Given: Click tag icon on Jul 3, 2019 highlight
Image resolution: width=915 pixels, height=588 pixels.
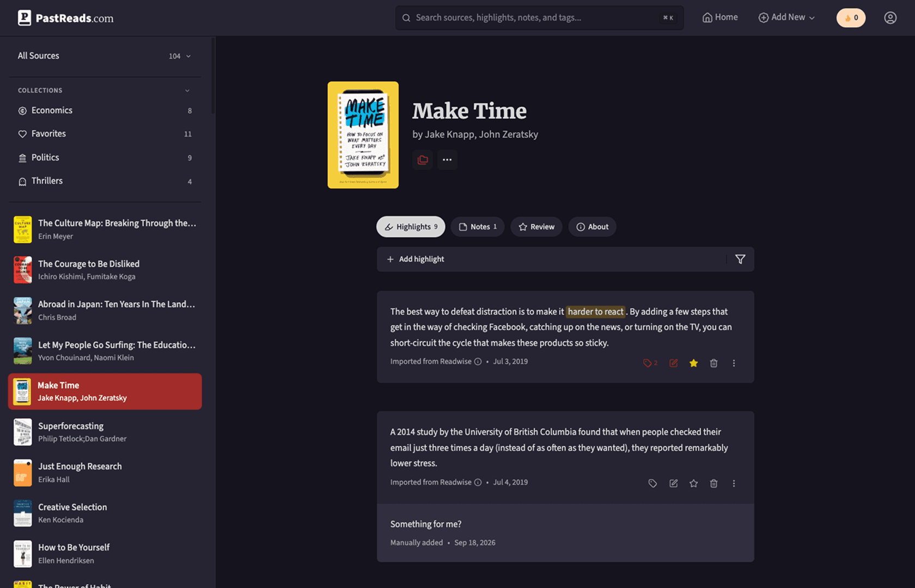Looking at the screenshot, I should coord(650,363).
